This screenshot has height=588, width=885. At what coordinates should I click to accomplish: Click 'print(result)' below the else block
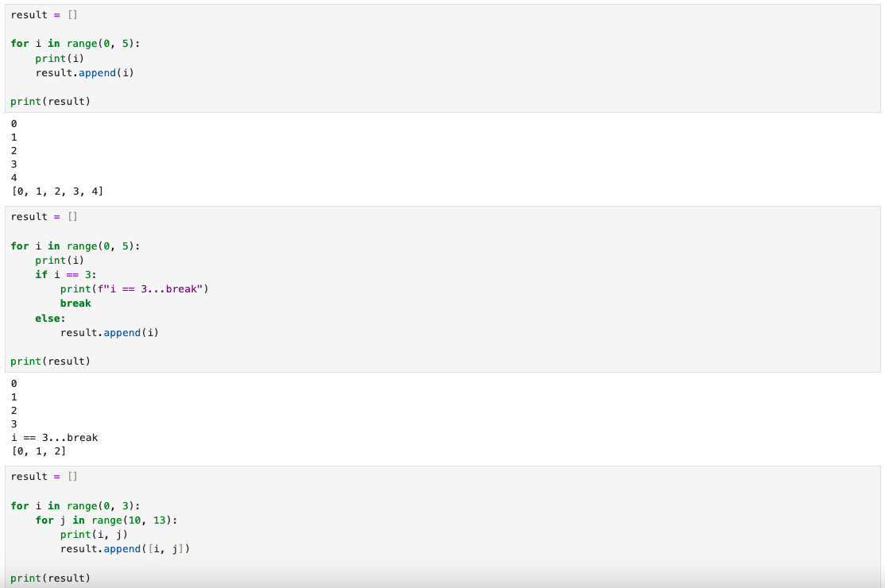point(50,362)
